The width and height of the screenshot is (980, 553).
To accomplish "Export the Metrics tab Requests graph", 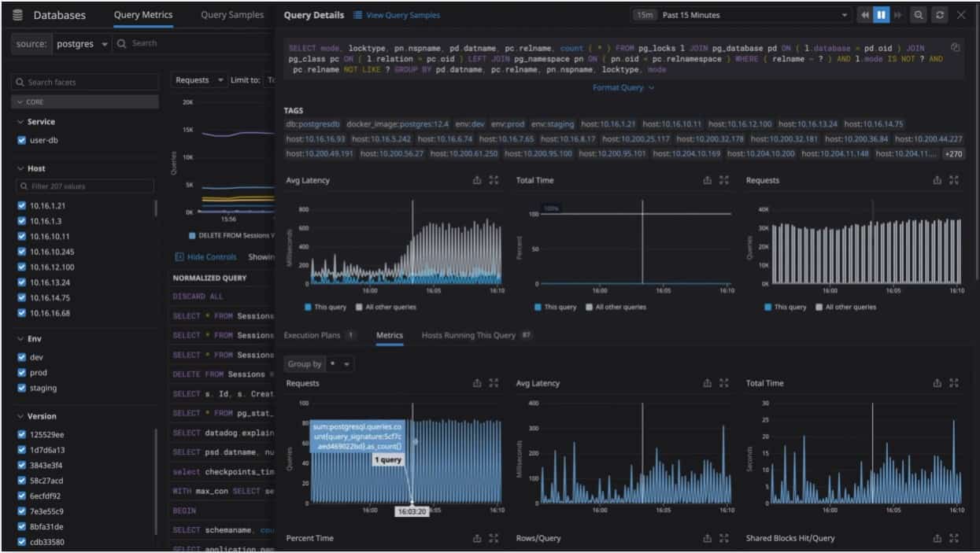I will [477, 383].
